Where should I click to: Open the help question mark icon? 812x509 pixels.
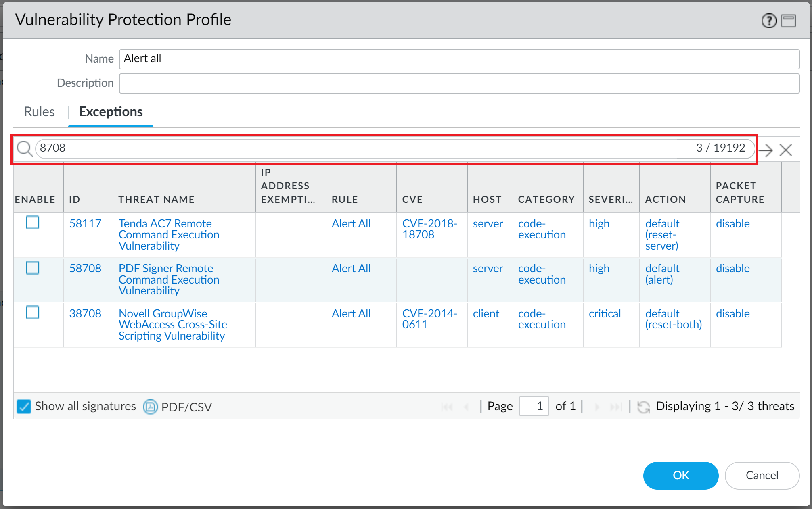tap(769, 21)
